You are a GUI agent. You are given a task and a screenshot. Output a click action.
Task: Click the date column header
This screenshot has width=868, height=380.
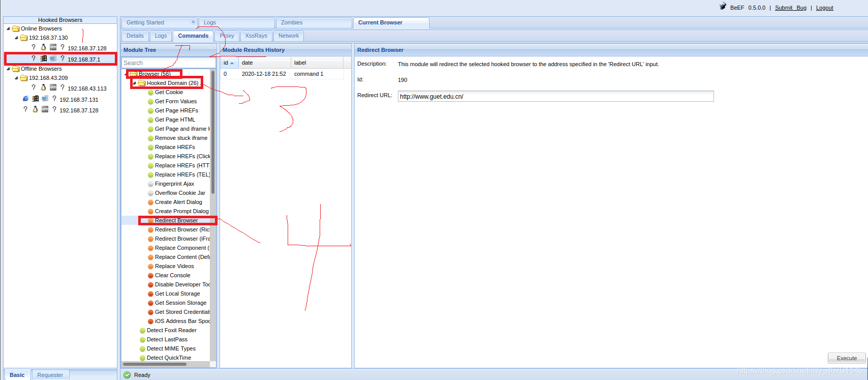tap(265, 63)
